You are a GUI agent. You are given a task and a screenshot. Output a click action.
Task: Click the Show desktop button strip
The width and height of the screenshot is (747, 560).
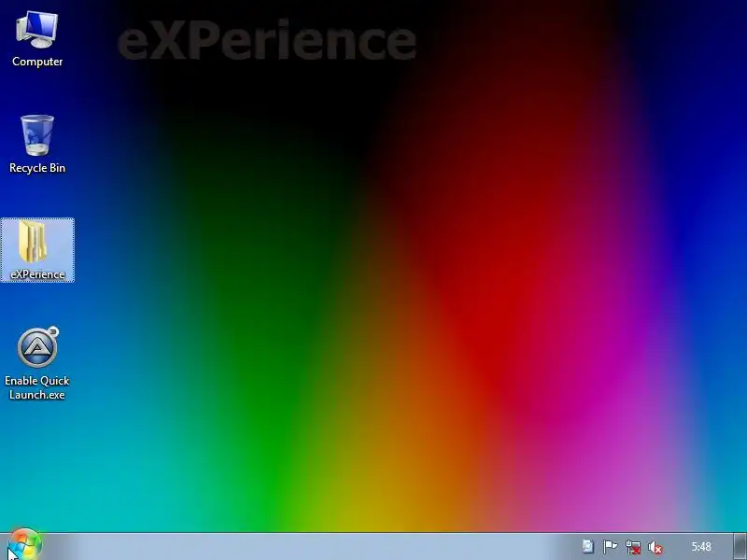tap(740, 546)
